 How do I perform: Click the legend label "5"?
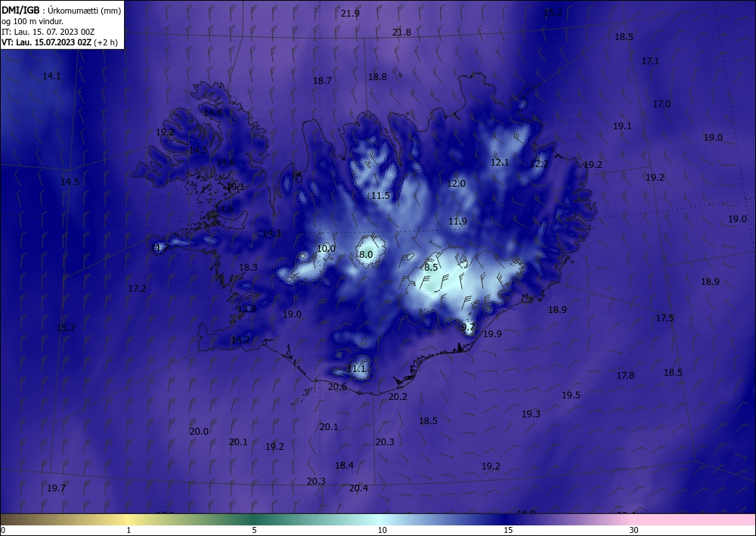coord(254,530)
